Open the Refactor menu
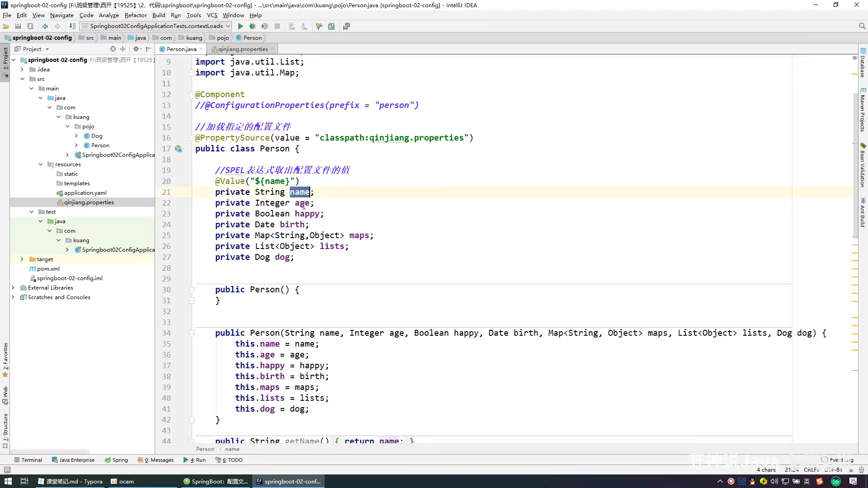Viewport: 868px width, 488px height. (136, 15)
